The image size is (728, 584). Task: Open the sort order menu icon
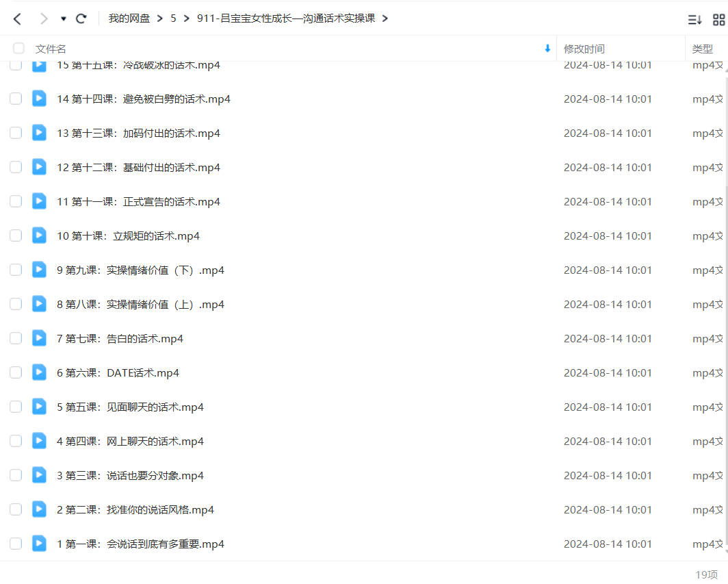coord(694,20)
